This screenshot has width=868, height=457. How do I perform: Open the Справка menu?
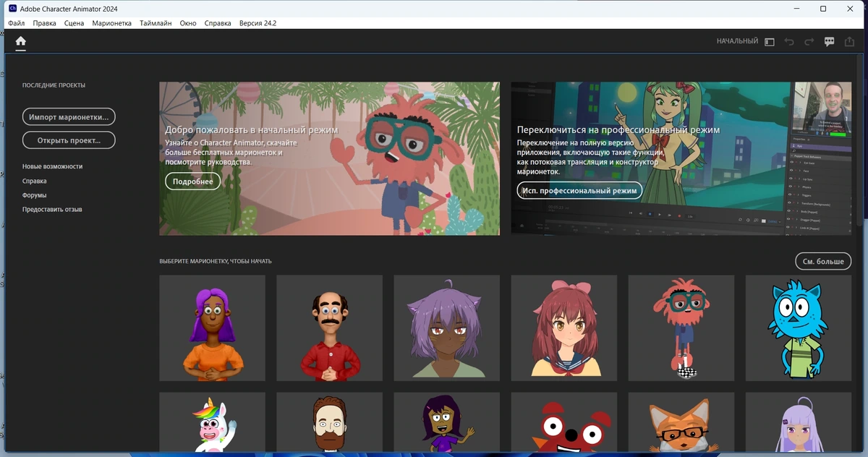click(x=218, y=23)
